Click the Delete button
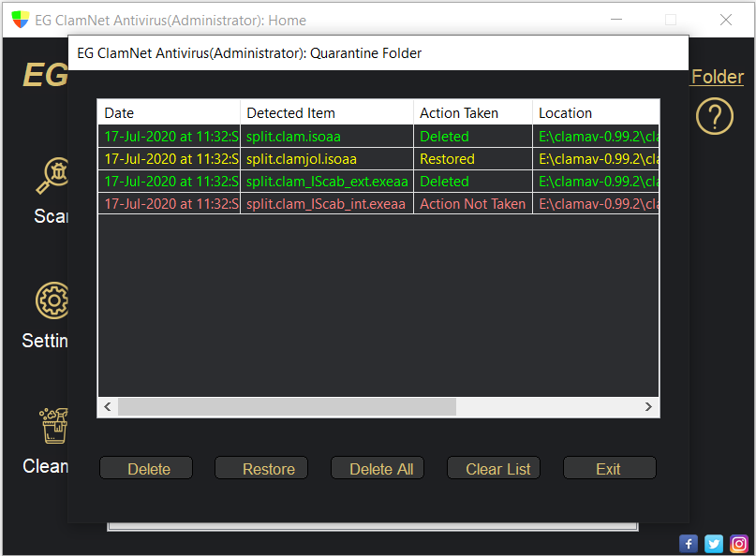The height and width of the screenshot is (556, 756). point(146,468)
